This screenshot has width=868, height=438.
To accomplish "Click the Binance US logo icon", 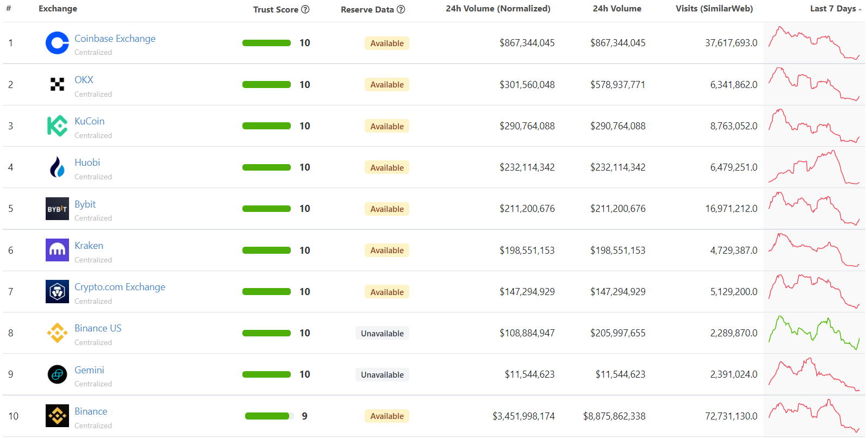I will pos(57,333).
